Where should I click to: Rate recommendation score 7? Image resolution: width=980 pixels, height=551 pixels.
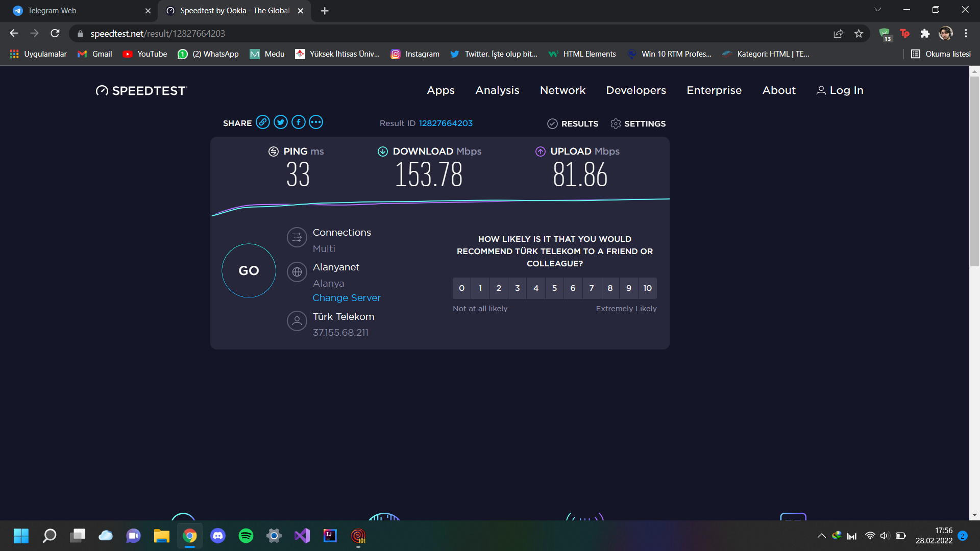point(592,288)
